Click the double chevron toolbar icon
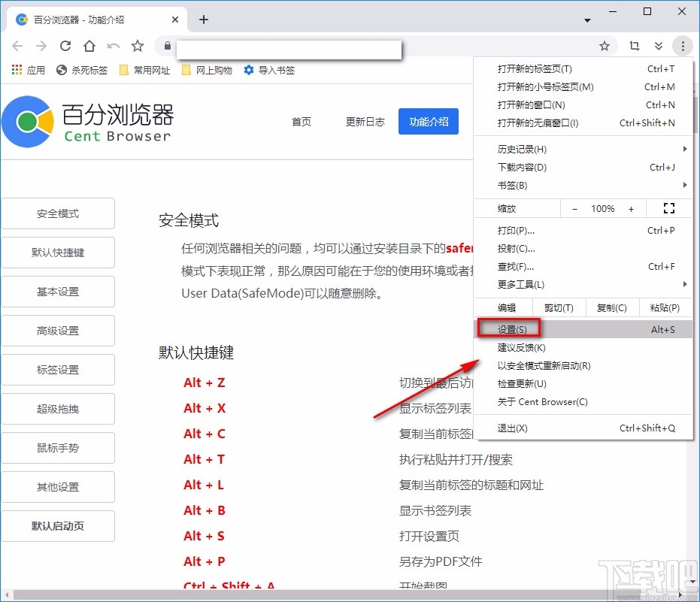This screenshot has width=700, height=602. (659, 46)
